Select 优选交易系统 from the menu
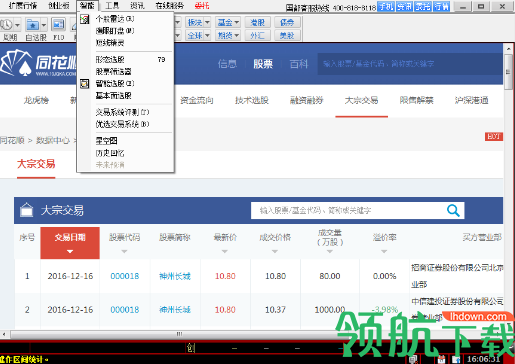515x364 pixels. point(122,124)
